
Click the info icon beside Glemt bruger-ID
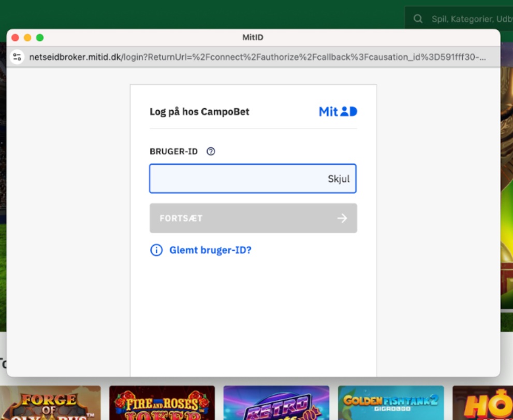pyautogui.click(x=156, y=250)
